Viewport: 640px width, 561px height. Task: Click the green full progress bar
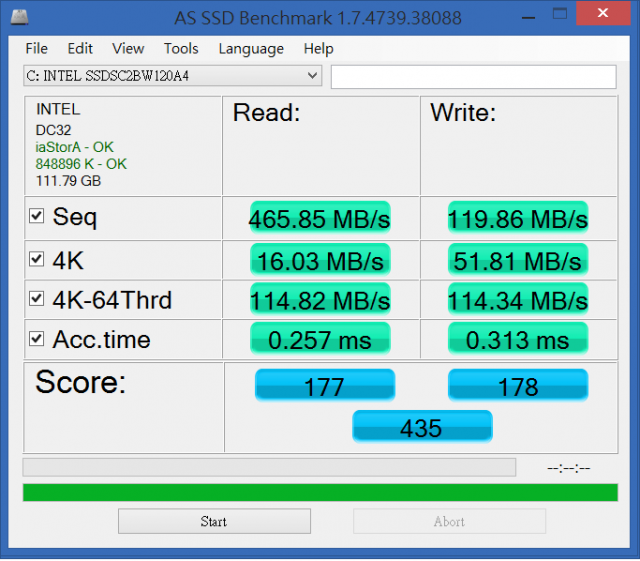click(320, 492)
